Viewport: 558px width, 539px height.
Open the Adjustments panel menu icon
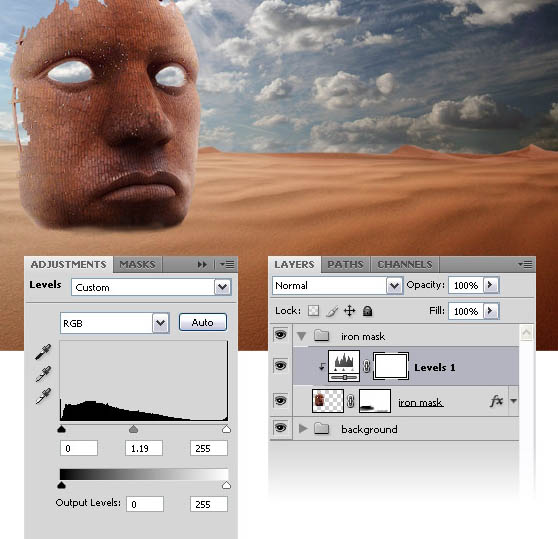pos(227,264)
